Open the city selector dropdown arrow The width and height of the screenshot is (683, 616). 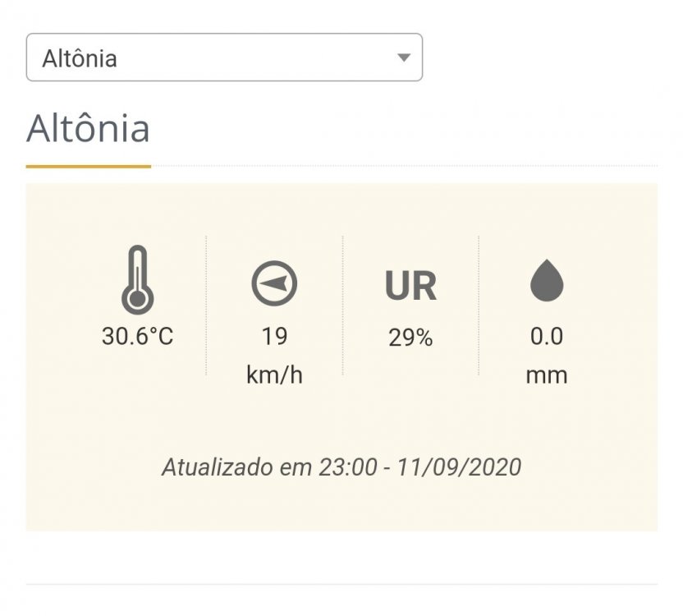403,57
